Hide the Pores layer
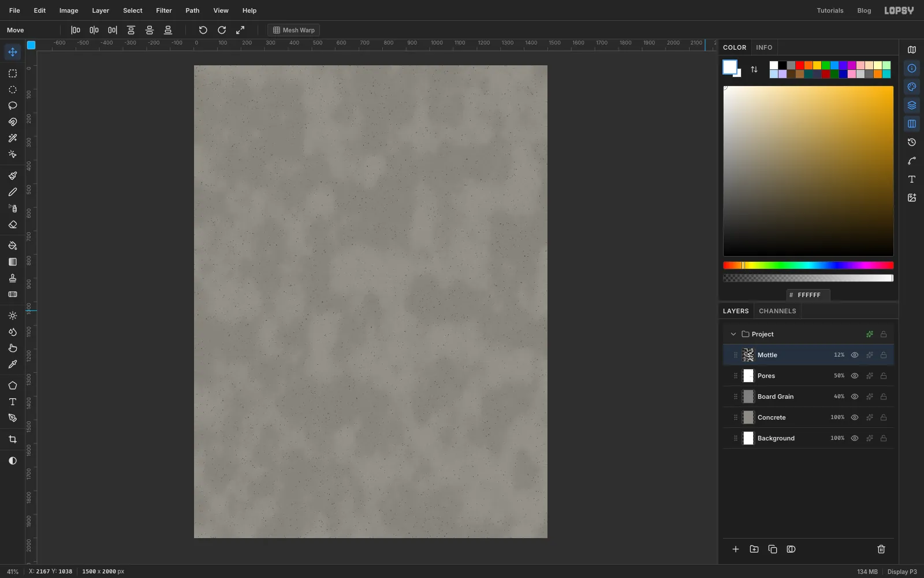 coord(855,376)
